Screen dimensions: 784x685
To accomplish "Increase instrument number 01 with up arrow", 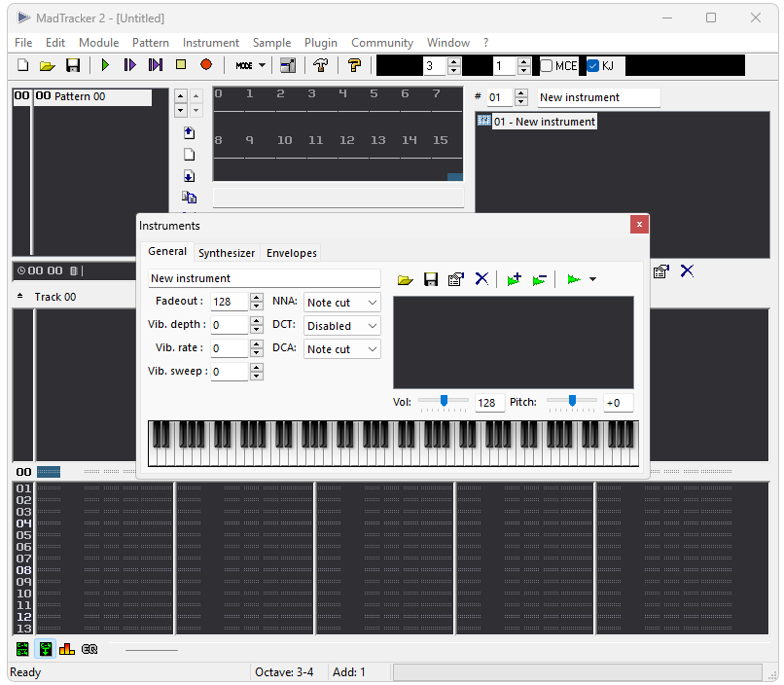I will (521, 93).
